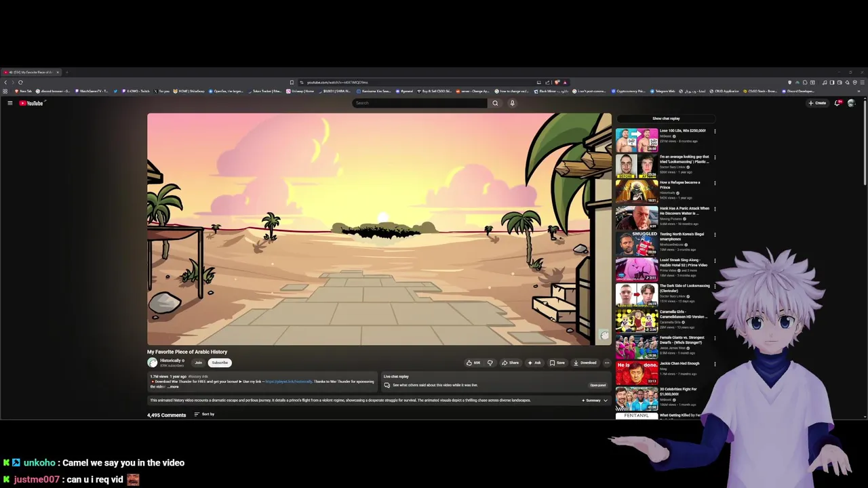Subscribe to the Historically channel
This screenshot has height=488, width=868.
pyautogui.click(x=220, y=363)
